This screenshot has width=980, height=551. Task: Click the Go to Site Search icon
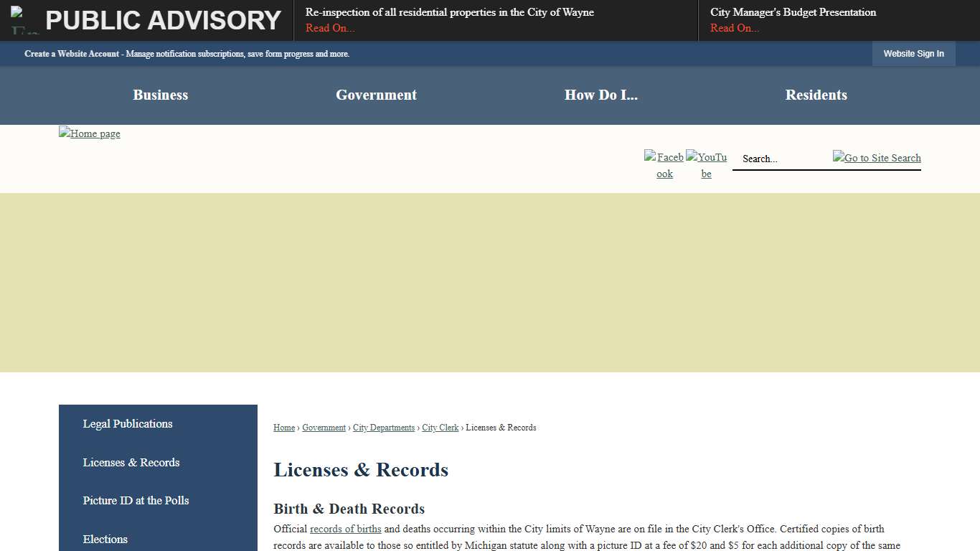tap(877, 158)
